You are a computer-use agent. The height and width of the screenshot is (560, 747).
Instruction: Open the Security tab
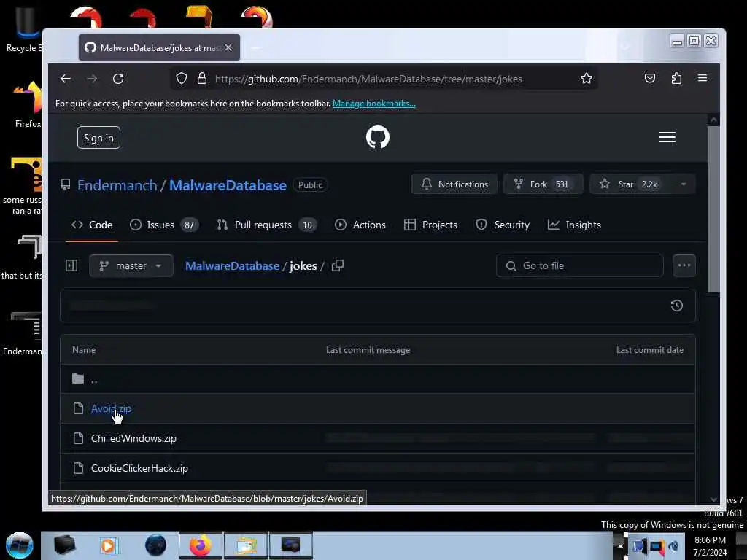pos(503,225)
